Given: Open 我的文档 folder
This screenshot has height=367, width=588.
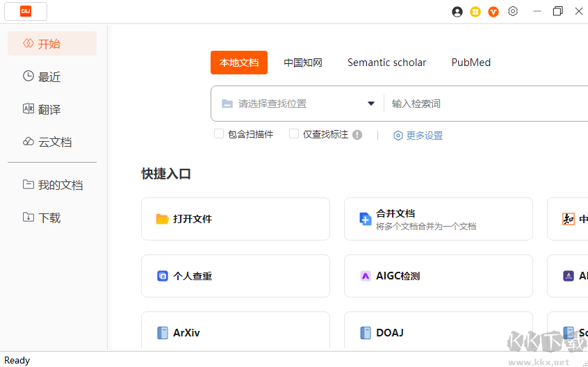Looking at the screenshot, I should coord(52,185).
